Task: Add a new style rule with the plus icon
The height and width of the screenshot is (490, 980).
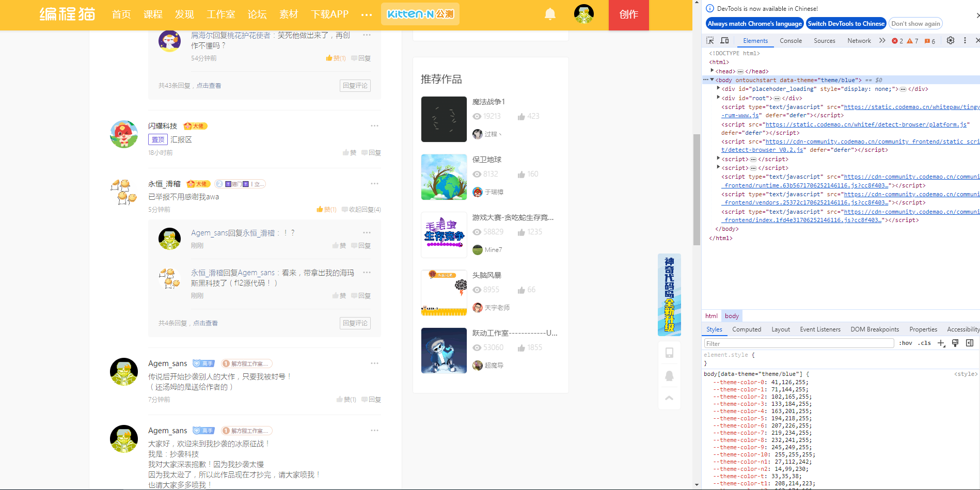Action: 941,343
